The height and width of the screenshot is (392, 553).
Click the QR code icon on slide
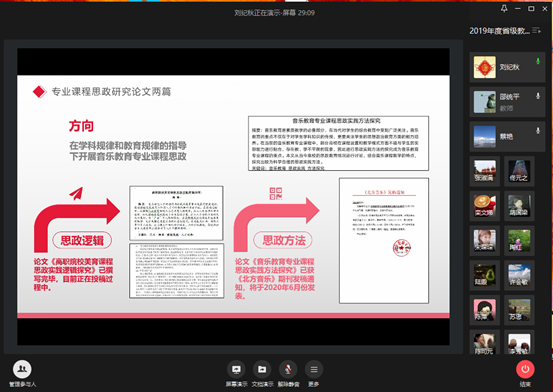pyautogui.click(x=276, y=193)
